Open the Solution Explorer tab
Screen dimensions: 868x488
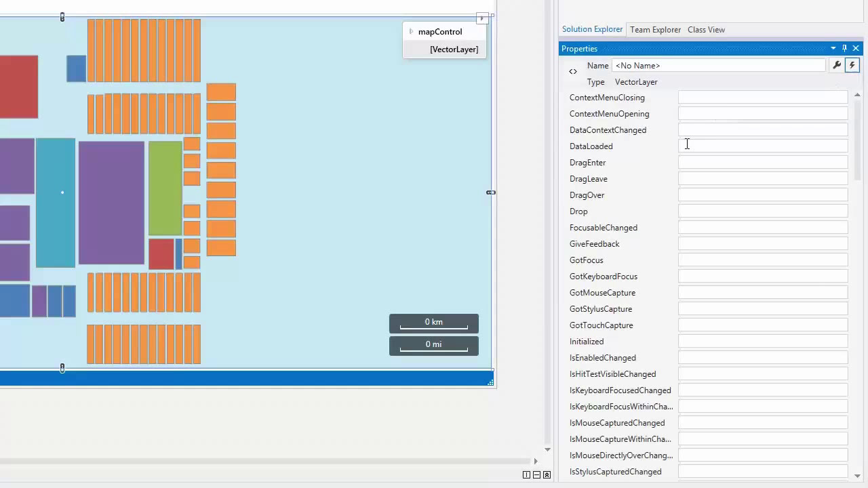coord(592,29)
